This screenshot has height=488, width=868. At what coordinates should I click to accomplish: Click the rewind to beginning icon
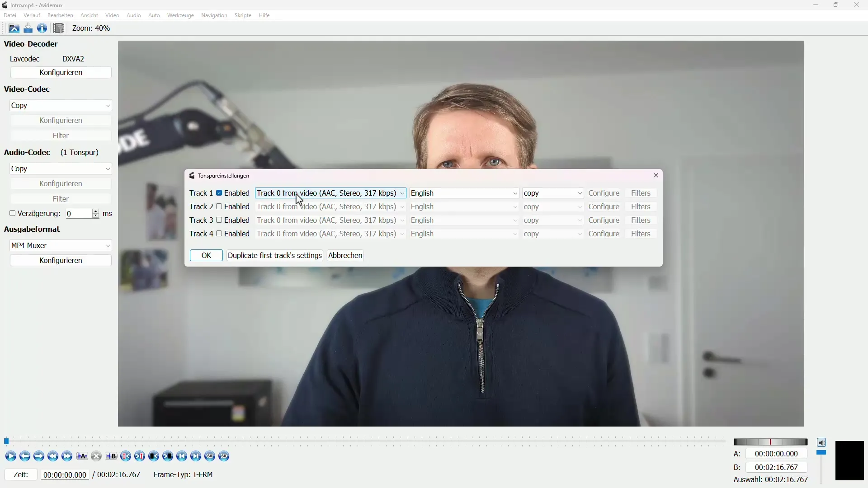181,456
